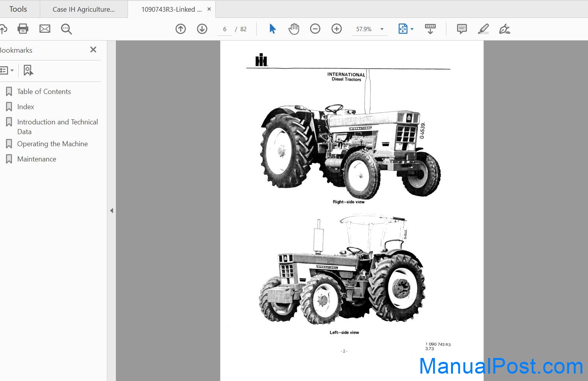This screenshot has width=588, height=381.
Task: Click the Scrolling mode icon
Action: coord(430,29)
